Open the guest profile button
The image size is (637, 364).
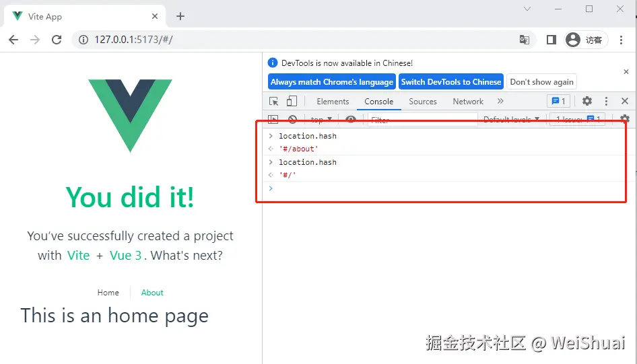pos(585,40)
